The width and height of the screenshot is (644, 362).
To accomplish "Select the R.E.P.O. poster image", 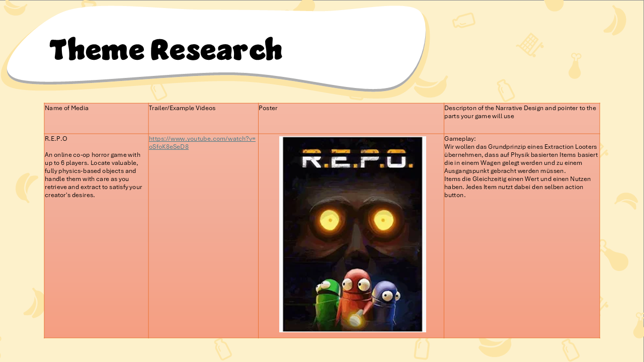I will 353,234.
